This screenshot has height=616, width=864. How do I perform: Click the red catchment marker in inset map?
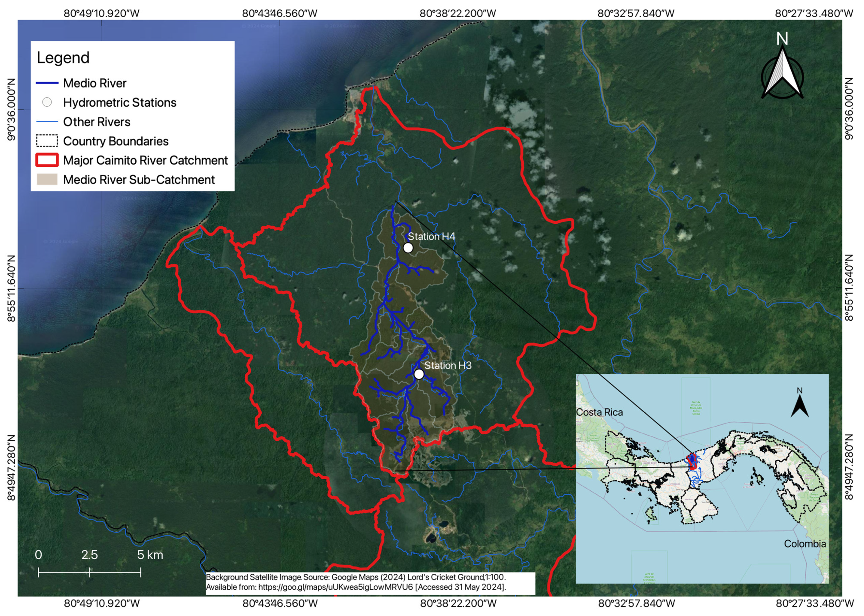(692, 462)
